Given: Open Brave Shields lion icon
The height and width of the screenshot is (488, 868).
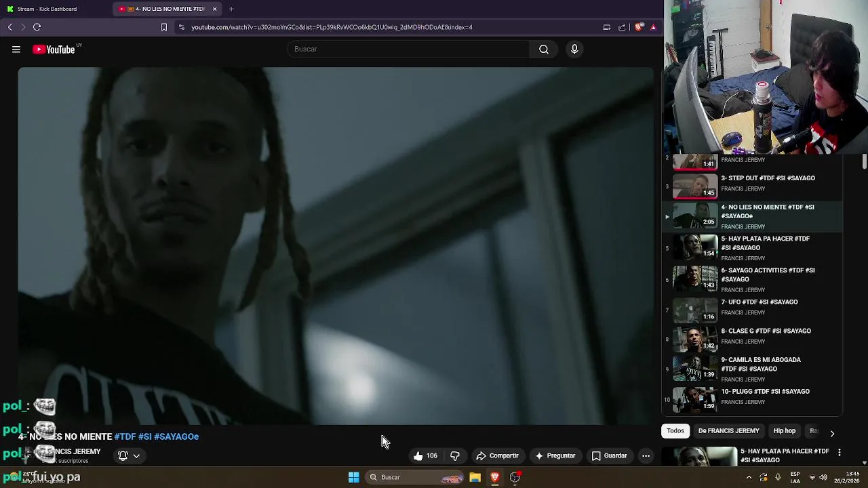Looking at the screenshot, I should click(639, 27).
